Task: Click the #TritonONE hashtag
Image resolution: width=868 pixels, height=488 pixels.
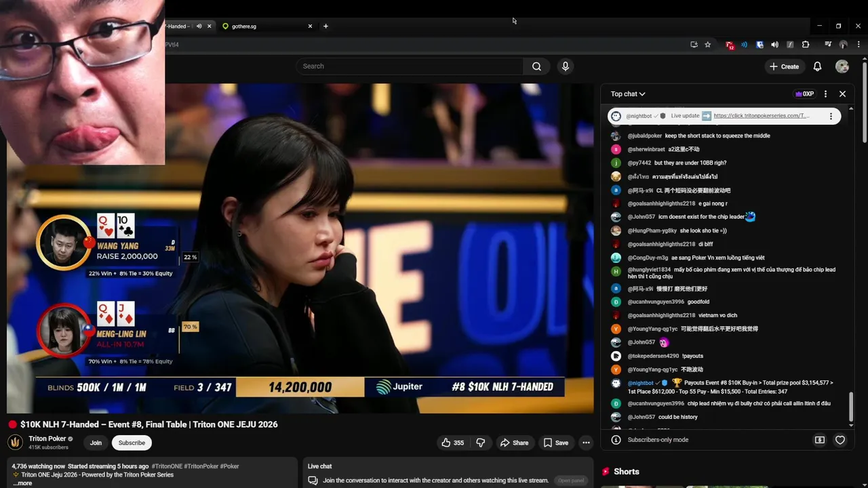Action: click(167, 466)
